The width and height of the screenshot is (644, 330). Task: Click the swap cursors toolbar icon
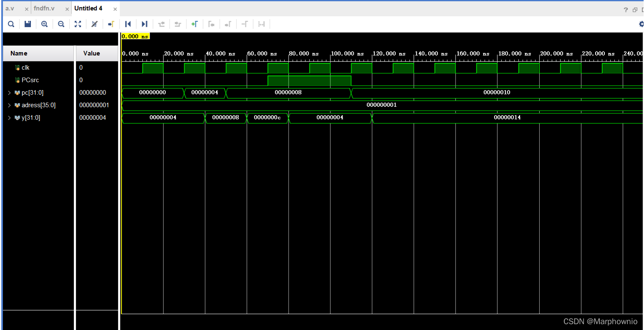pyautogui.click(x=245, y=24)
